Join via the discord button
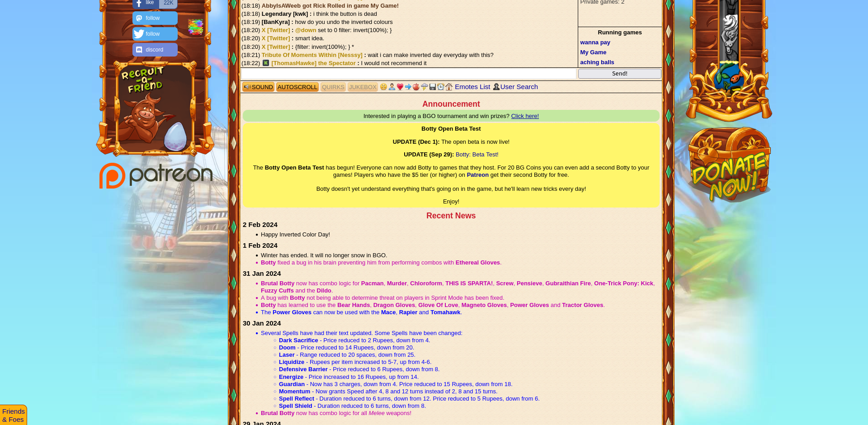 tap(155, 50)
